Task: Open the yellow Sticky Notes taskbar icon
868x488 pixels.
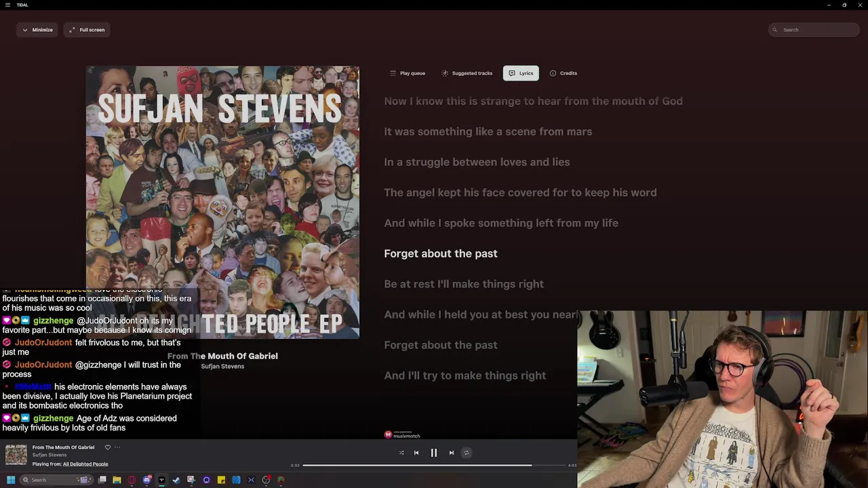Action: coord(221,480)
